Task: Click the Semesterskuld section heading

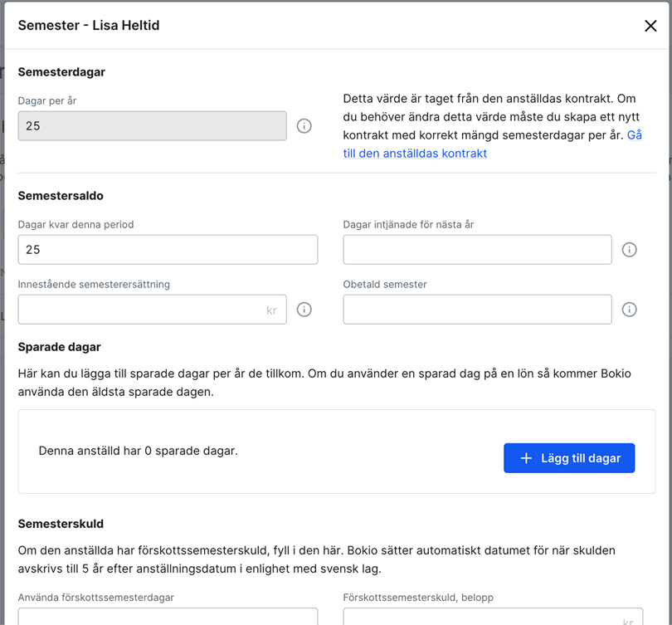Action: pos(61,524)
